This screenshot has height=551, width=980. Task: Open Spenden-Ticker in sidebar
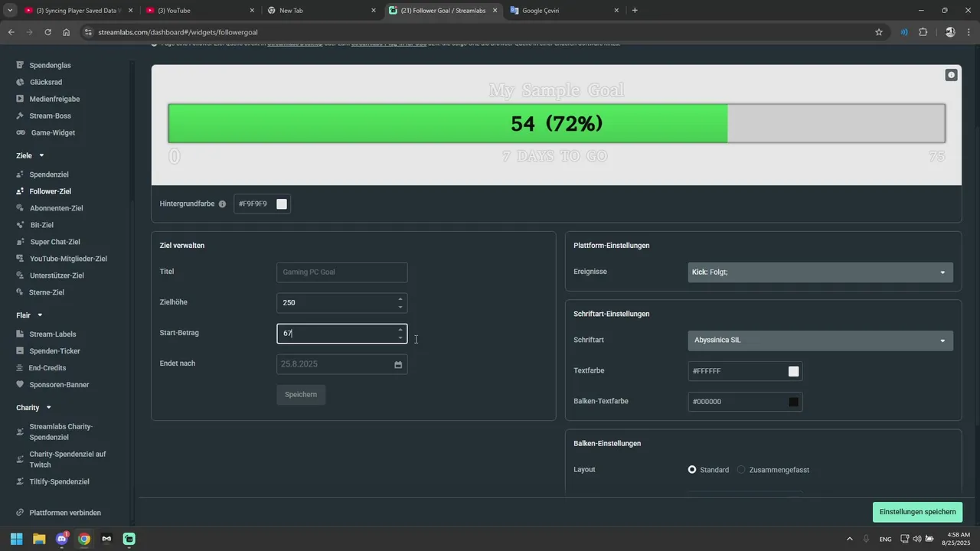click(54, 351)
